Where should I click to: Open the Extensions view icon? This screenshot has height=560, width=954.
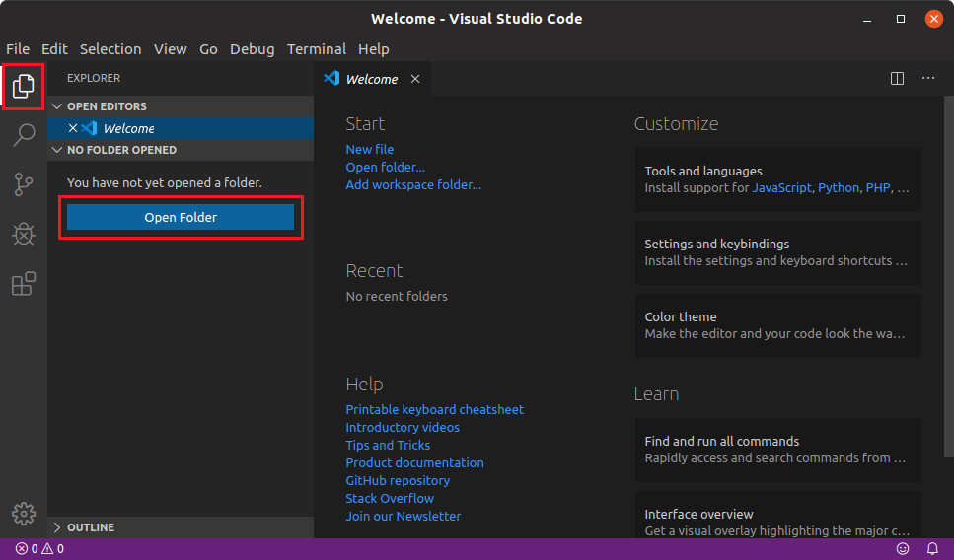24,284
